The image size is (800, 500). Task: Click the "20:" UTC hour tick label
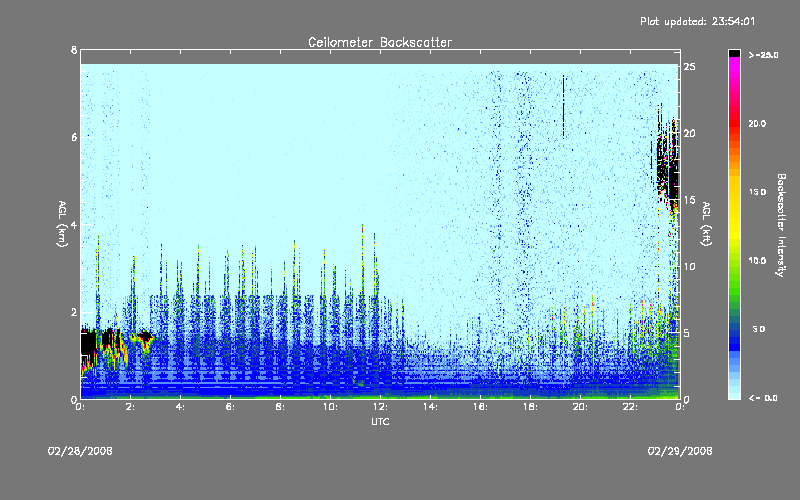pyautogui.click(x=581, y=407)
